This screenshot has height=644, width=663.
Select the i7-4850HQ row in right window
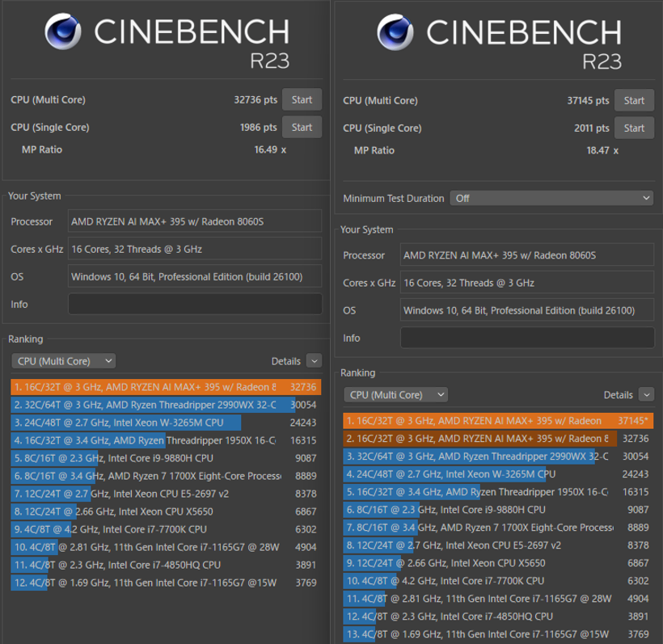pyautogui.click(x=498, y=616)
